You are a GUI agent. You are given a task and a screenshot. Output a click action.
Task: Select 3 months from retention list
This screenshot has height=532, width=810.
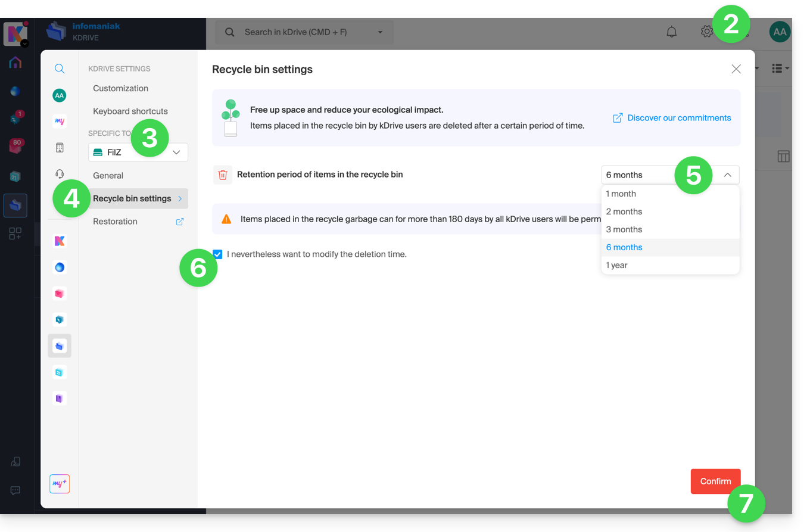(x=624, y=229)
